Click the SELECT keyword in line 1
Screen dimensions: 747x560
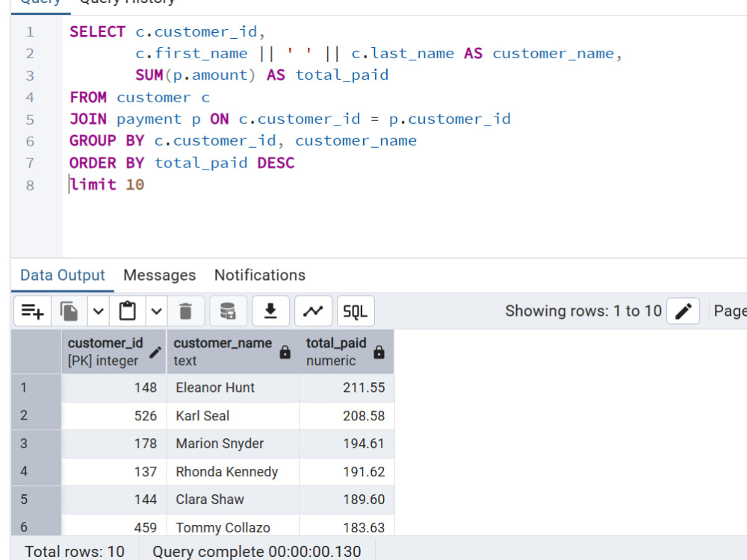point(97,32)
